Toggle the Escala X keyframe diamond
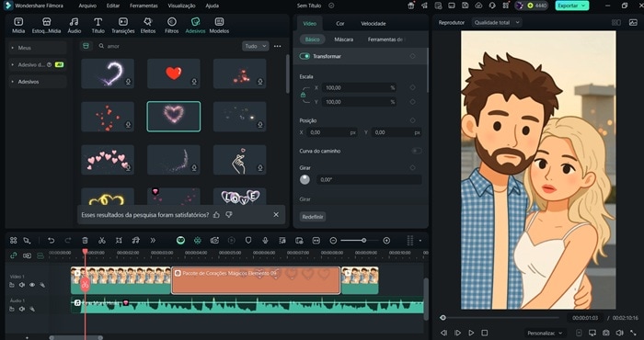This screenshot has width=644, height=340. coord(412,88)
